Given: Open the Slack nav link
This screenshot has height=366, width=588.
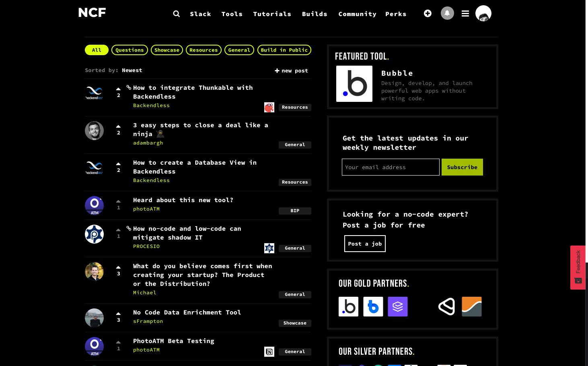Looking at the screenshot, I should 200,14.
